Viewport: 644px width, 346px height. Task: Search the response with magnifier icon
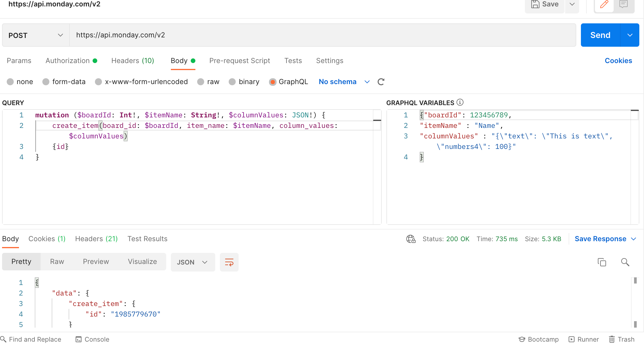(625, 262)
